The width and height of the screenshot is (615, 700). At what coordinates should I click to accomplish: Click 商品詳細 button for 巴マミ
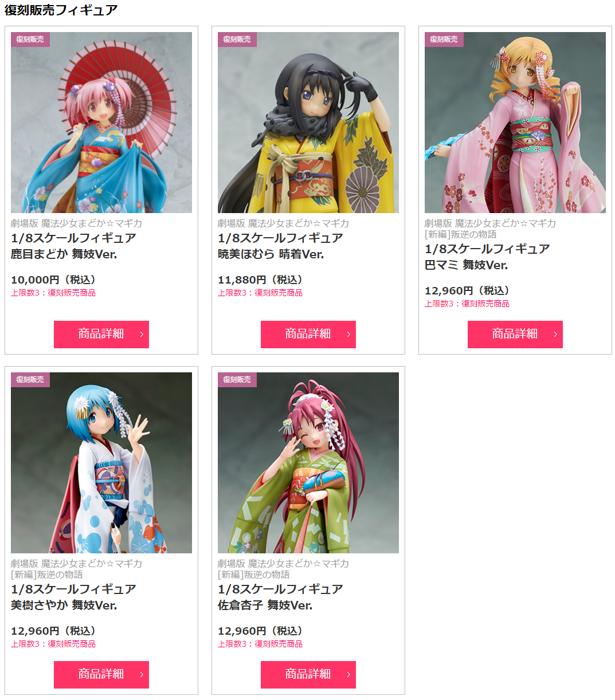515,335
